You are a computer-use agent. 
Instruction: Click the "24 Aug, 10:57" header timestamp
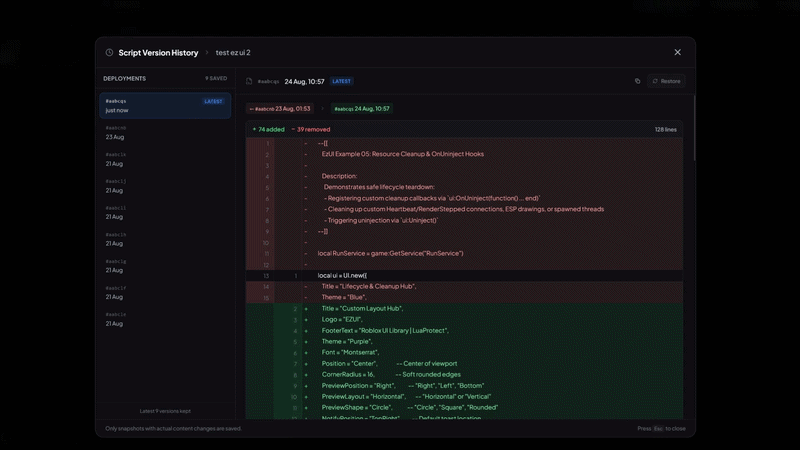tap(305, 82)
